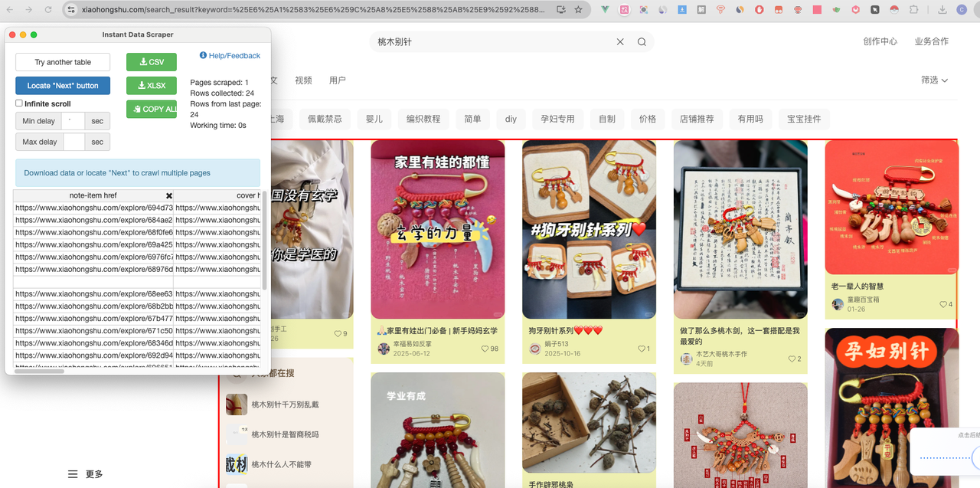The height and width of the screenshot is (488, 980).
Task: Click the install app icon in address bar
Action: (561, 10)
